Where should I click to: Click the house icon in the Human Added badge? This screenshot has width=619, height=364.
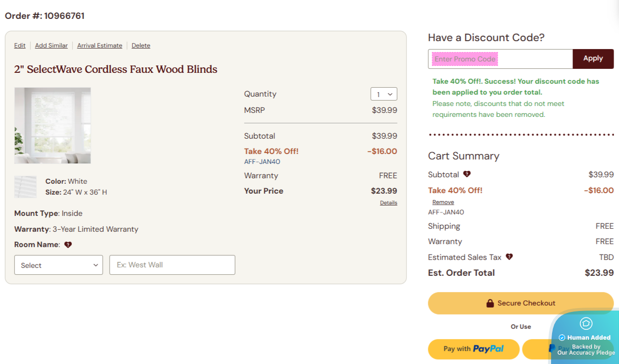pos(586,323)
